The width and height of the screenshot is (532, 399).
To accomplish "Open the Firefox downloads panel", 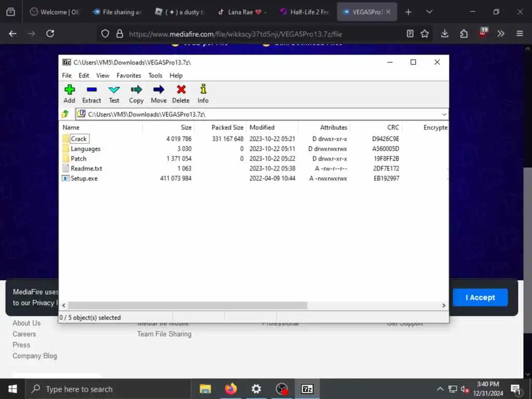I will (x=445, y=34).
